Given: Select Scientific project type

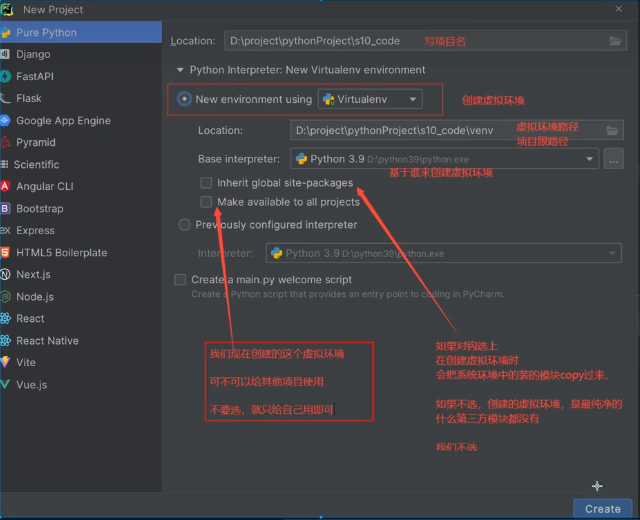Looking at the screenshot, I should [81, 164].
